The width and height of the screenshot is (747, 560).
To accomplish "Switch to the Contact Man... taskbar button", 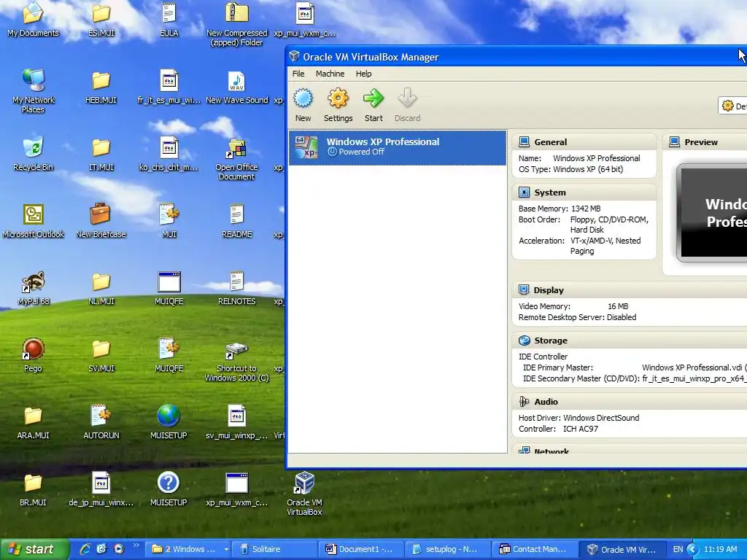I will pyautogui.click(x=535, y=549).
